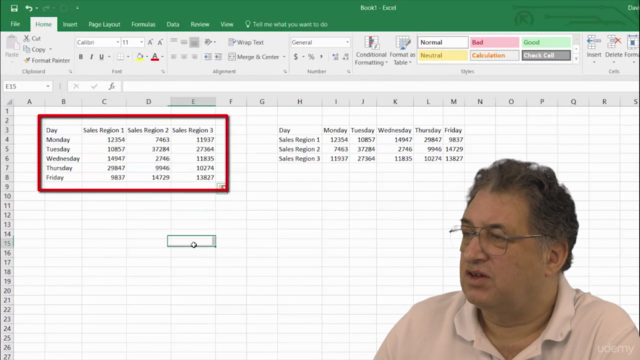Apply the red Font Color A
The width and height of the screenshot is (640, 360).
pos(155,57)
